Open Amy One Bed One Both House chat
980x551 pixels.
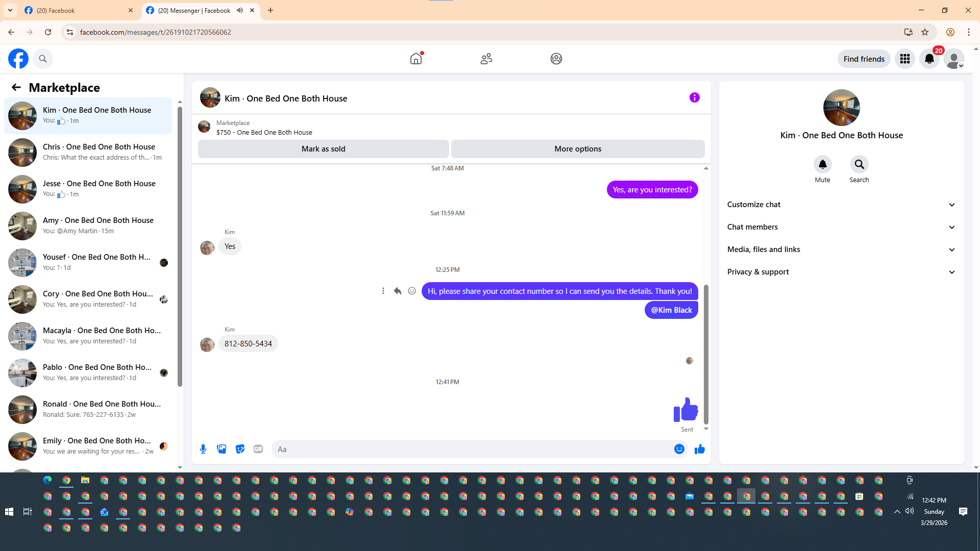coord(88,226)
